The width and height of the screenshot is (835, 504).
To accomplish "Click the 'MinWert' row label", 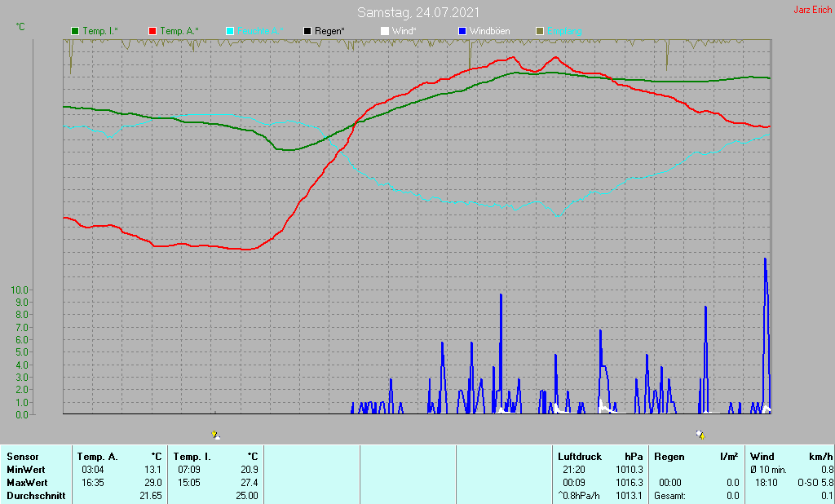I will coord(26,470).
